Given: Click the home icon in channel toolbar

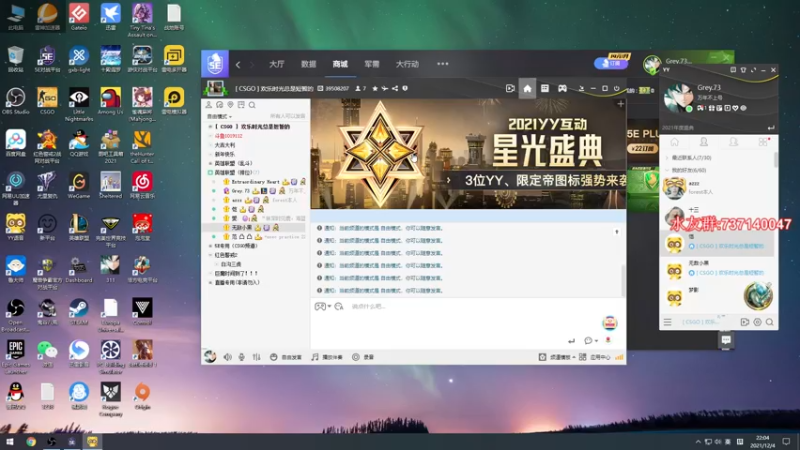Looking at the screenshot, I should click(x=527, y=88).
